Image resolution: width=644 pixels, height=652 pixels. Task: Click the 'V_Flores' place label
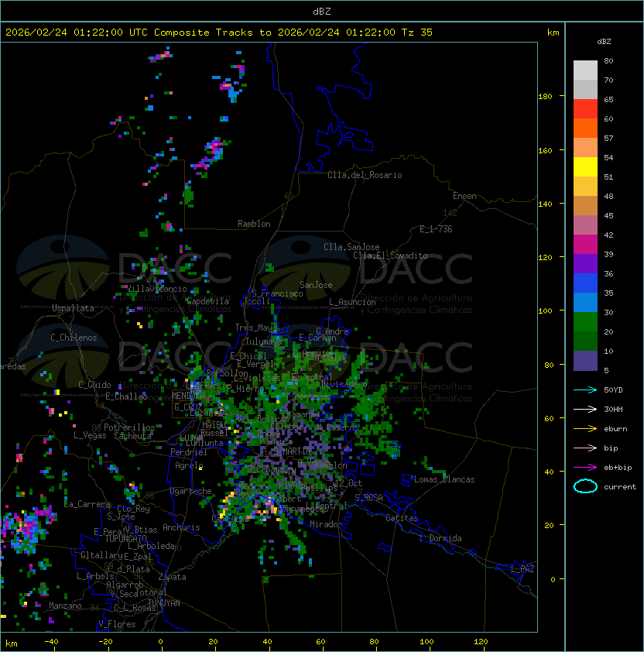tap(117, 624)
